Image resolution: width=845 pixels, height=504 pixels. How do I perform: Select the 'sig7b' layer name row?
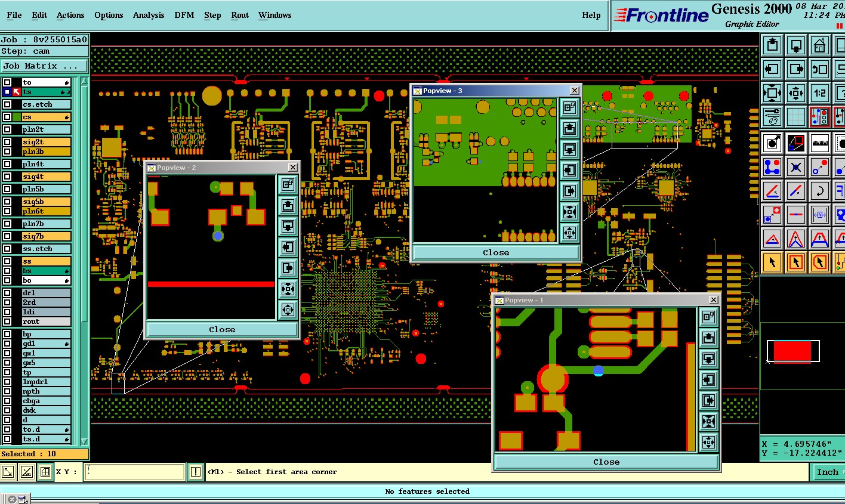coord(47,236)
